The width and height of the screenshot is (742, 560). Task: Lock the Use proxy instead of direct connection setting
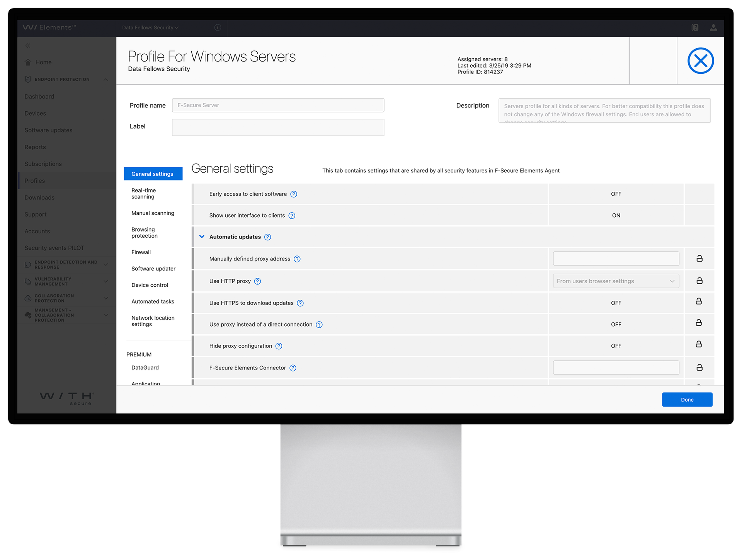[699, 322]
